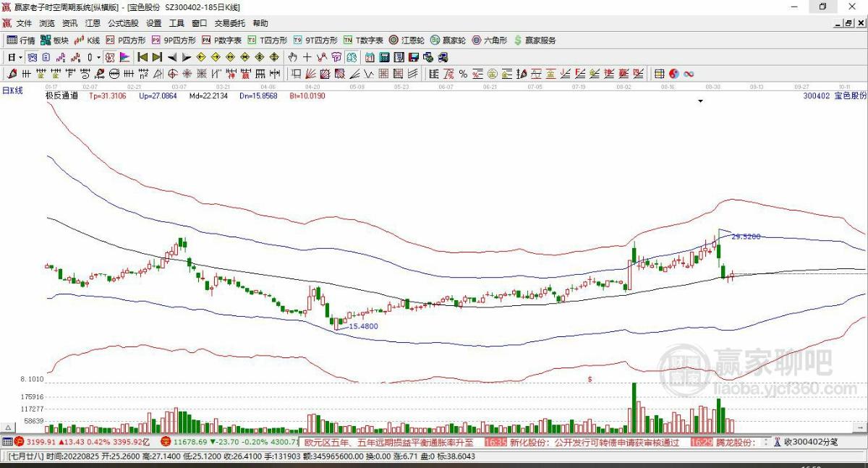This screenshot has width=868, height=468.
Task: Click the 收300402分笔 status entry
Action: coord(811,441)
